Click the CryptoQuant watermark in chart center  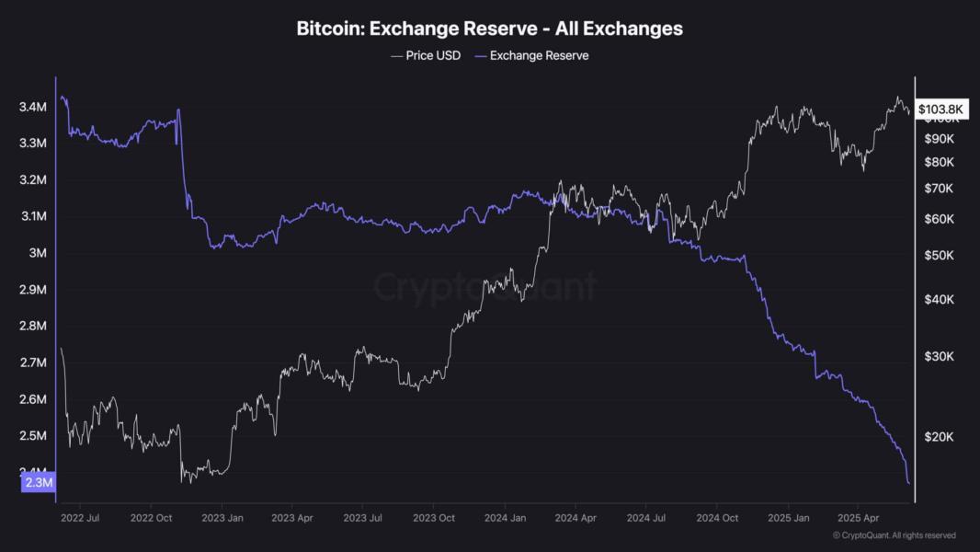click(x=484, y=287)
